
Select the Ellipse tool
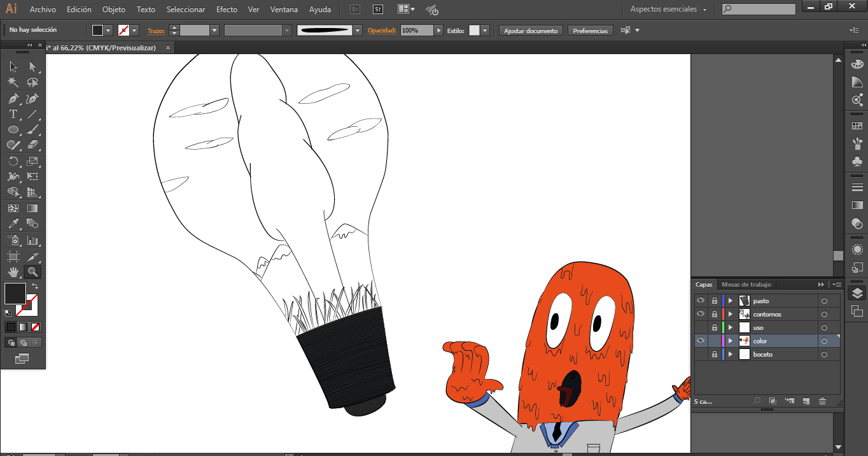13,129
